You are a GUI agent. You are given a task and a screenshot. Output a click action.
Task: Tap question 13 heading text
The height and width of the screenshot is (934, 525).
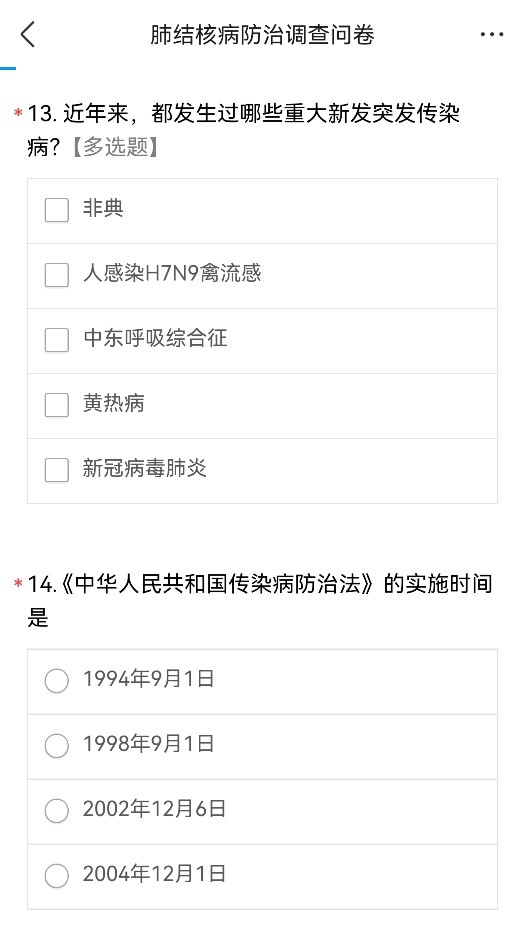(243, 130)
